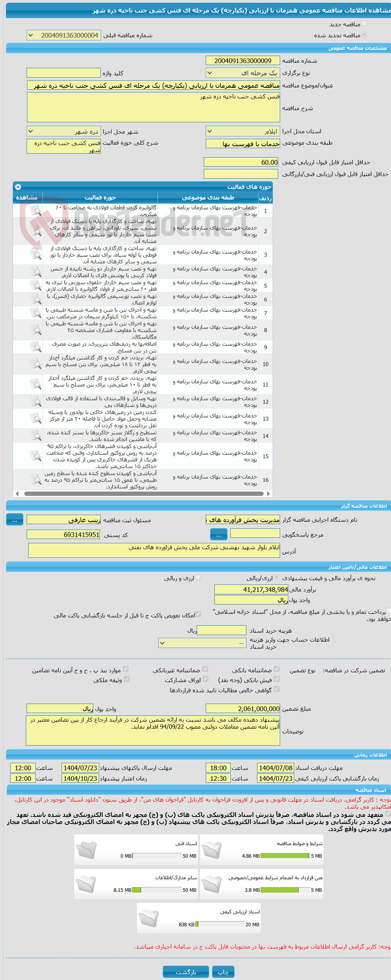Open view icon for activity row 8

(36, 330)
